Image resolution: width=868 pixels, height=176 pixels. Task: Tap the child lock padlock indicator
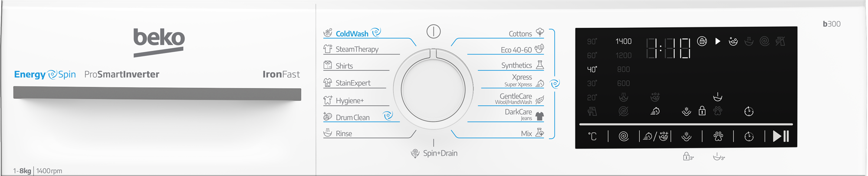click(x=702, y=111)
